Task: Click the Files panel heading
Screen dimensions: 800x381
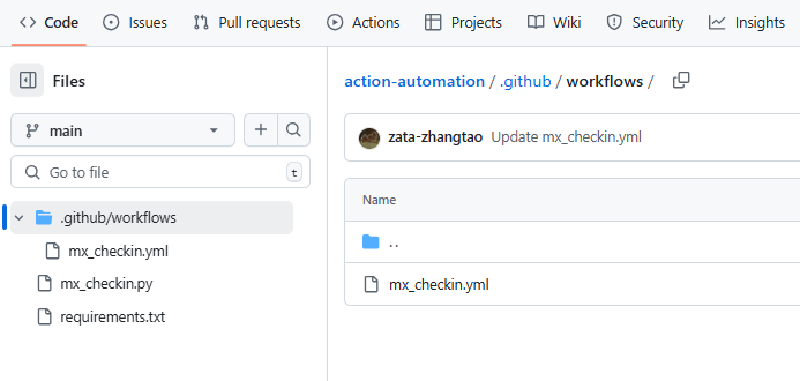Action: coord(68,81)
